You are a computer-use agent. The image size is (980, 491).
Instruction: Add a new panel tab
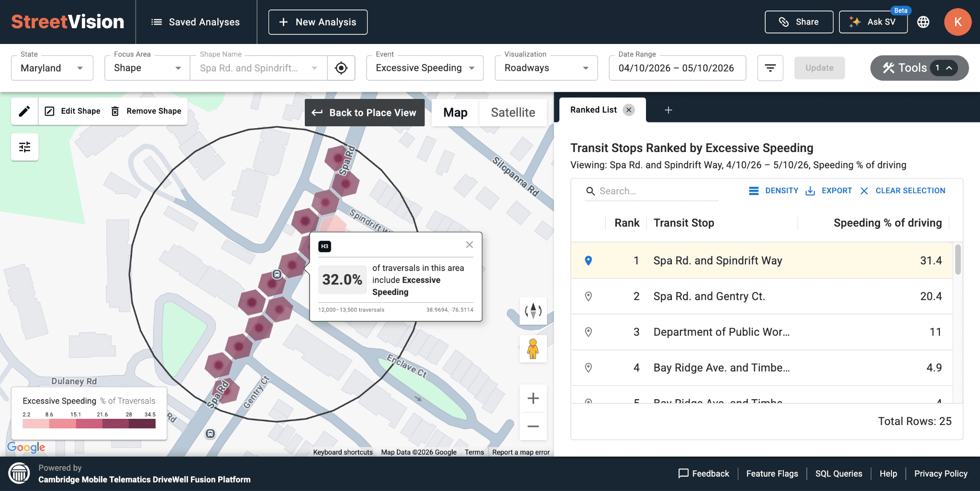(668, 110)
